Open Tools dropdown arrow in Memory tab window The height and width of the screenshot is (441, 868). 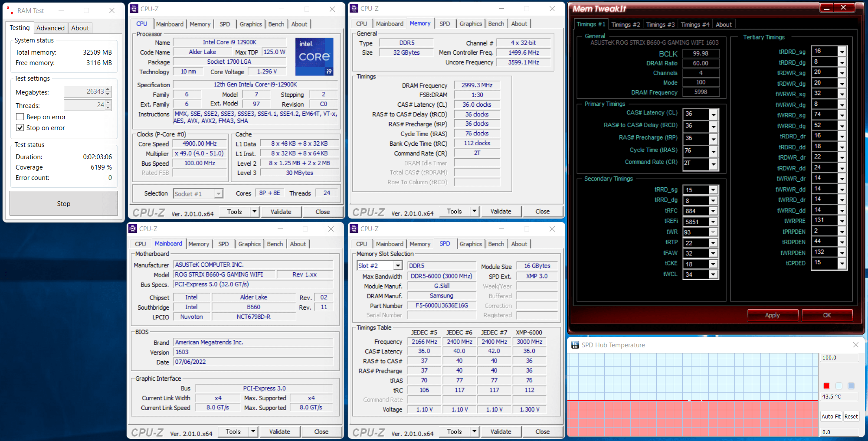point(475,211)
